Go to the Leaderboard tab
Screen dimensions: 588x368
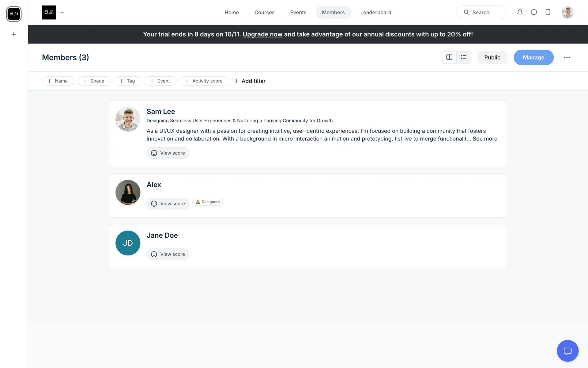pos(376,13)
